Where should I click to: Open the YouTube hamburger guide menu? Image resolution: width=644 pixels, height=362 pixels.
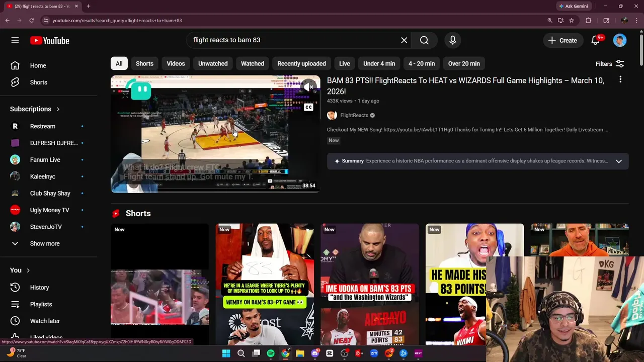tap(15, 40)
